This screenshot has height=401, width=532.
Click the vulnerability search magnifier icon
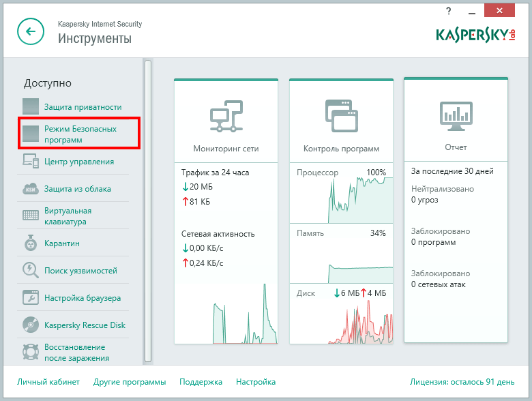(x=31, y=270)
